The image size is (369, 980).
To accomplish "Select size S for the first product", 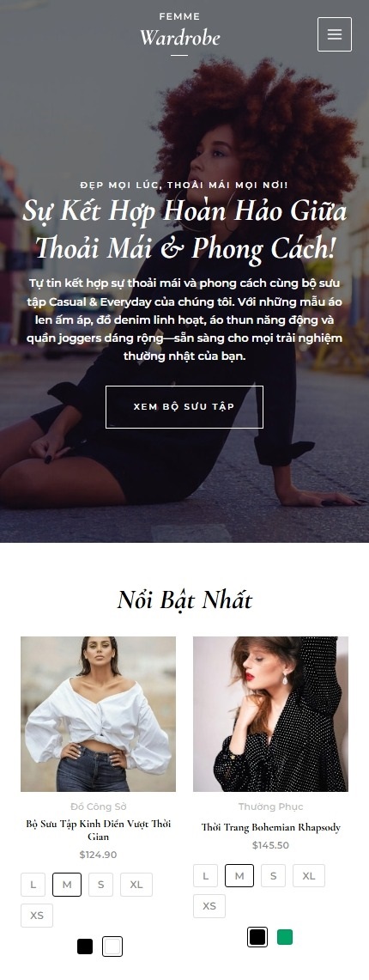I will point(100,885).
